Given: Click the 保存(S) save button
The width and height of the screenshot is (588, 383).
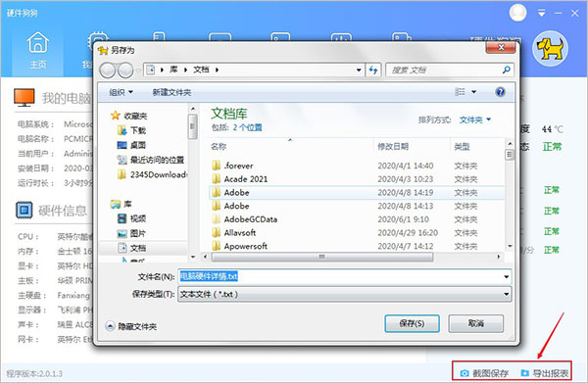Looking at the screenshot, I should pos(412,323).
